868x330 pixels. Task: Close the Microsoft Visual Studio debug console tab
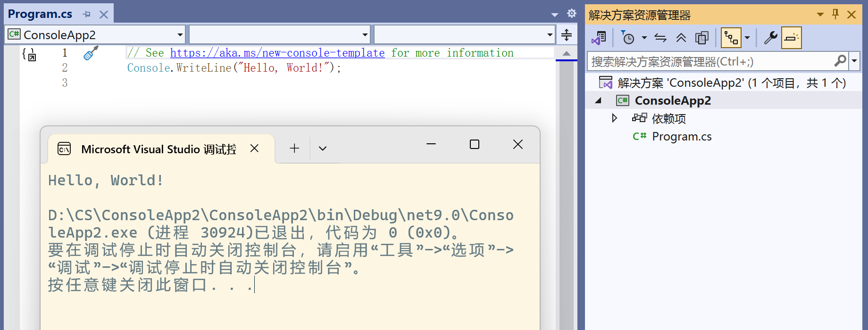tap(254, 148)
